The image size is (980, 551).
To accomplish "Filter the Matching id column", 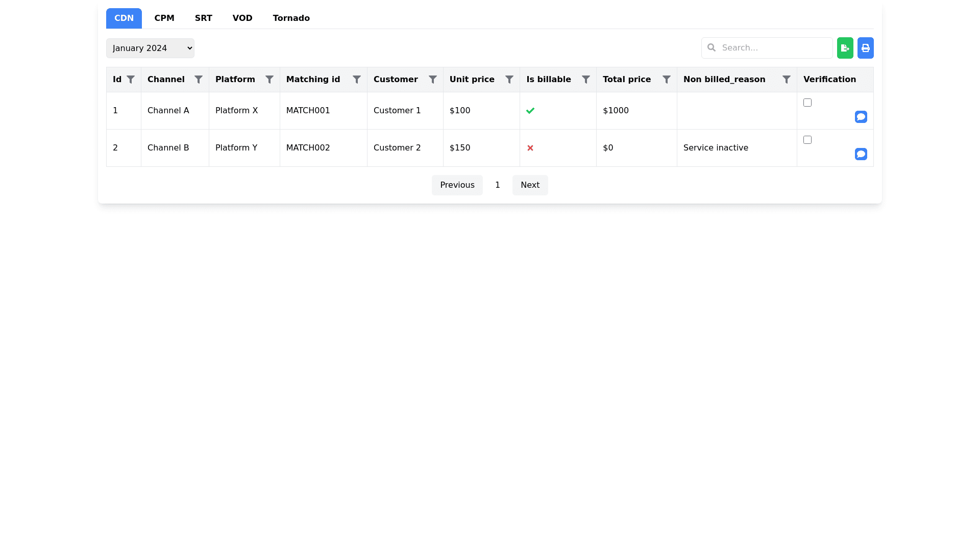I will pyautogui.click(x=357, y=80).
